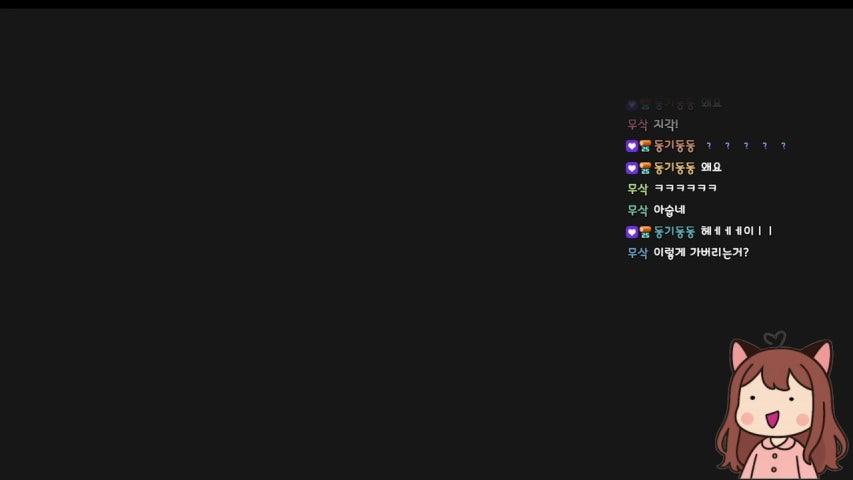Click 무삭 username beside 'ㅋㅋㅋㅋㅋㅋ'
Screen dimensions: 853x480
637,189
